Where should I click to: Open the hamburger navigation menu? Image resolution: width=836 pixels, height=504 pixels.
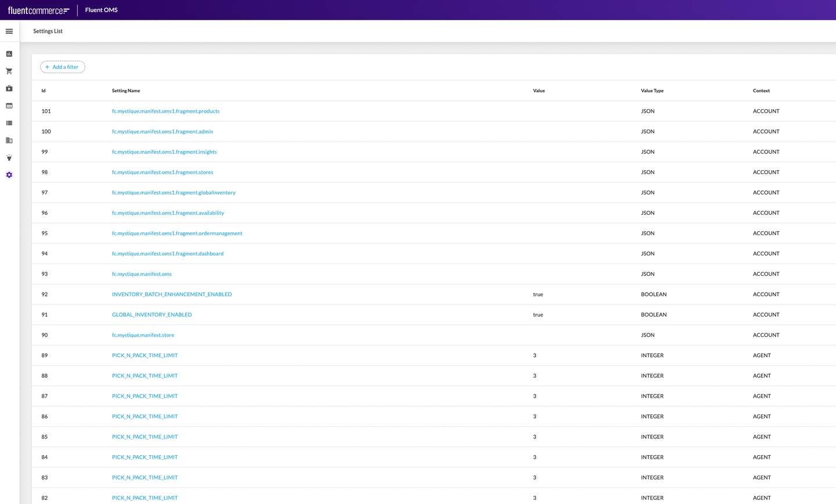point(9,31)
